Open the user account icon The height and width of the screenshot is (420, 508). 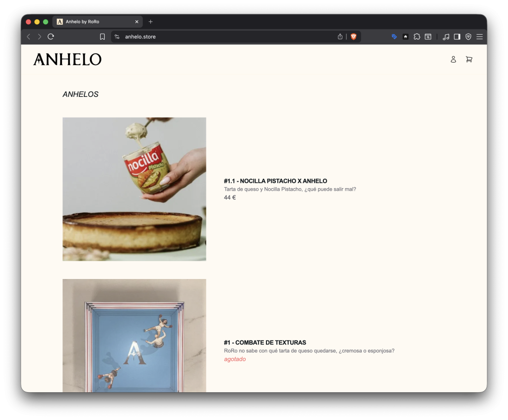click(453, 60)
